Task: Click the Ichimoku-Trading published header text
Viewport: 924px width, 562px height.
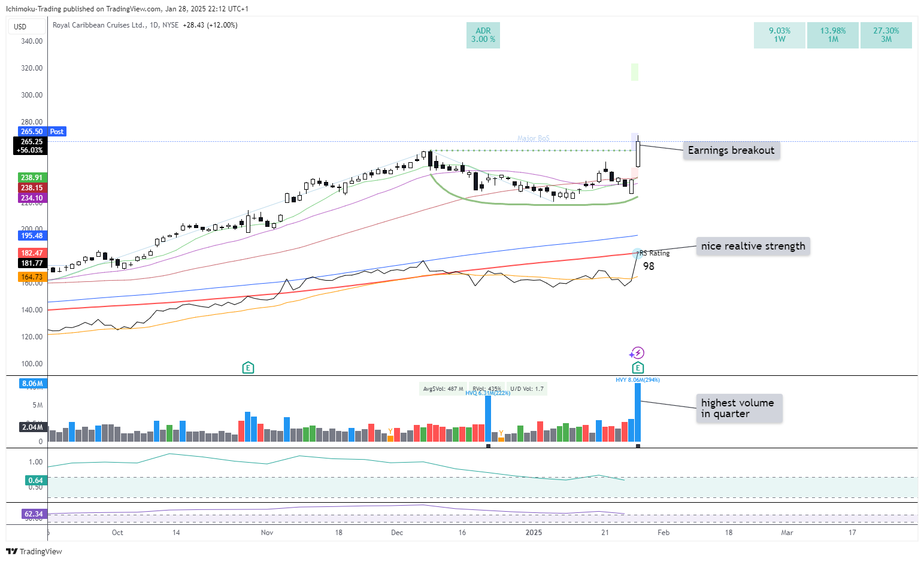Action: pos(127,9)
